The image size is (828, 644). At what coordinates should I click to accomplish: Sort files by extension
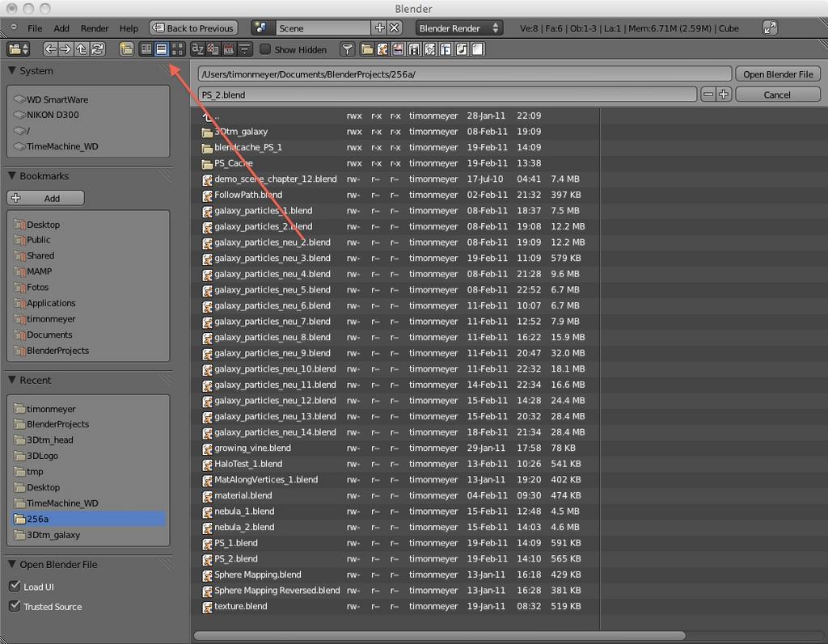point(213,49)
